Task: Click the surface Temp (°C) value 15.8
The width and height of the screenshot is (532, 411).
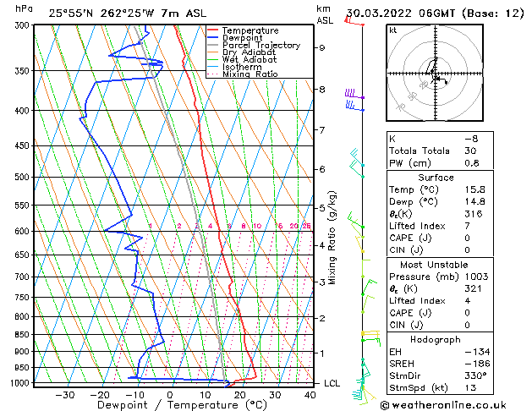Action: [475, 189]
